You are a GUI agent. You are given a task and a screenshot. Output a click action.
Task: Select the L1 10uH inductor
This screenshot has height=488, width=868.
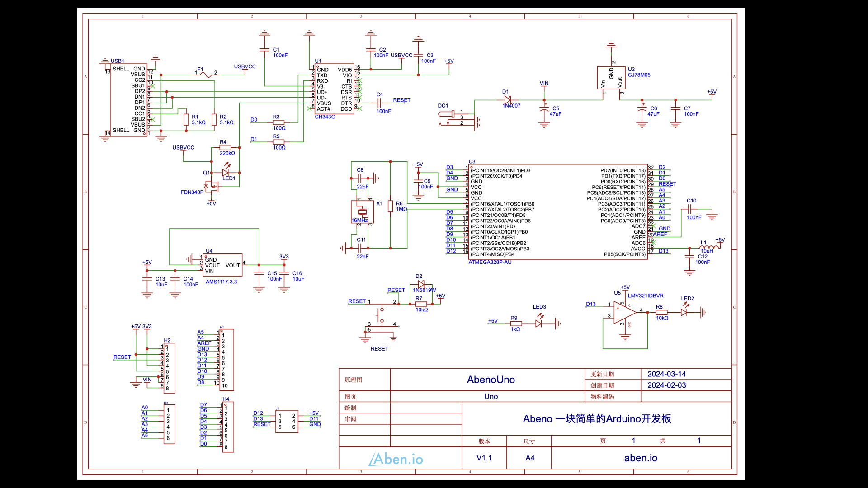[708, 247]
